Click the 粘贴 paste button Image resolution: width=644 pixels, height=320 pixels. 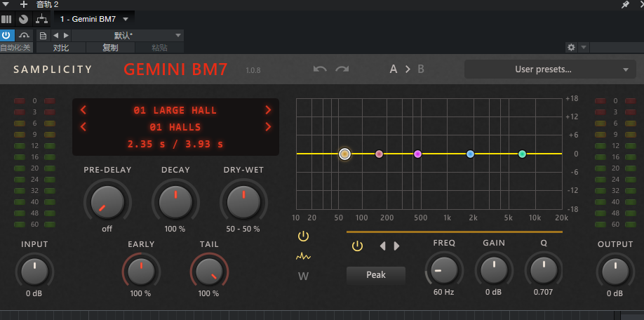(159, 48)
